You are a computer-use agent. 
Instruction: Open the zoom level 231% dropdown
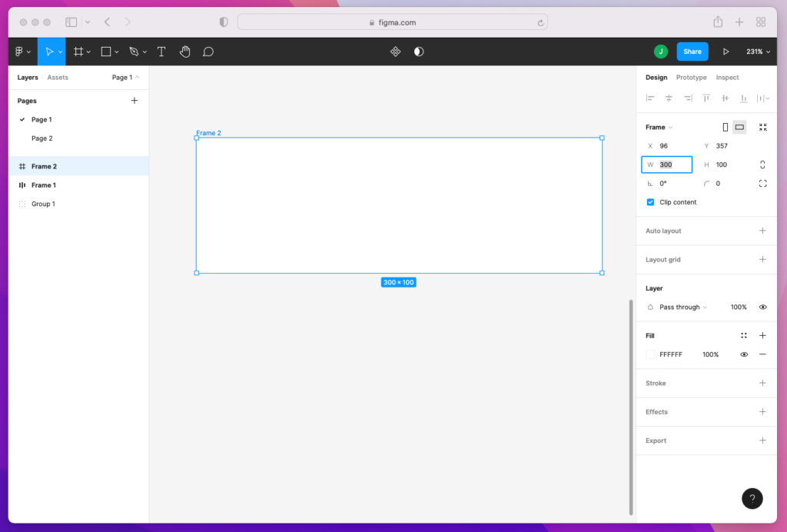tap(758, 52)
